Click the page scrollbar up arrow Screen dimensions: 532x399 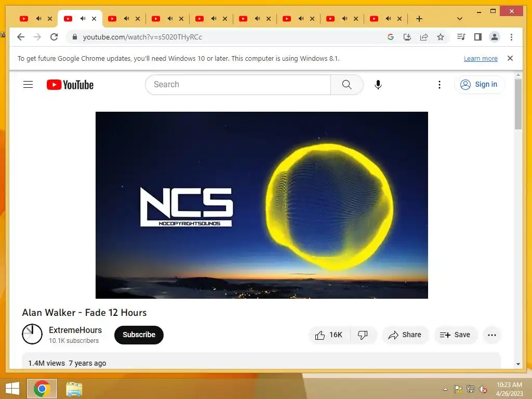[518, 75]
